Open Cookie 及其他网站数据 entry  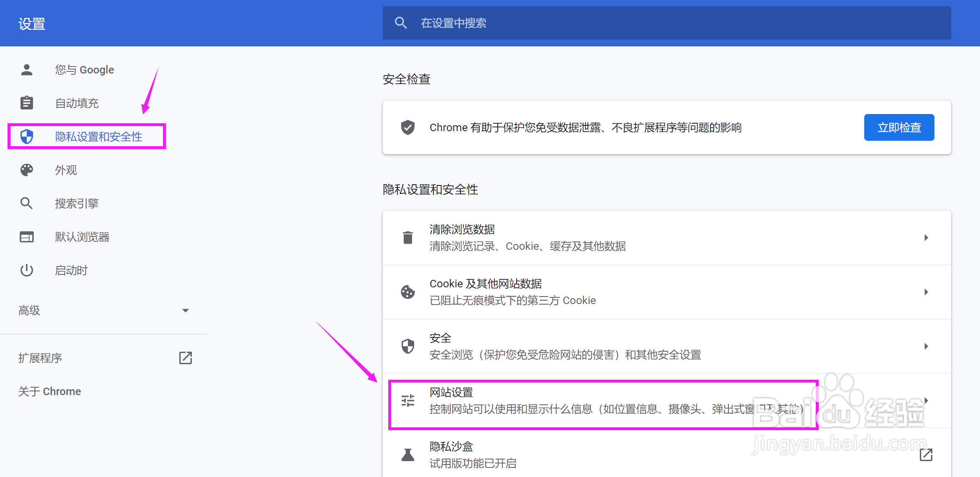(x=667, y=292)
